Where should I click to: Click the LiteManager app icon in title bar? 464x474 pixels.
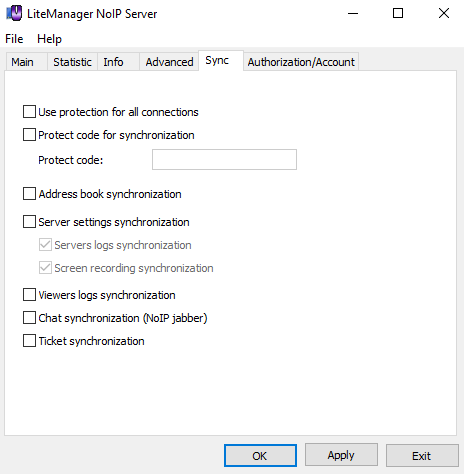coord(14,13)
